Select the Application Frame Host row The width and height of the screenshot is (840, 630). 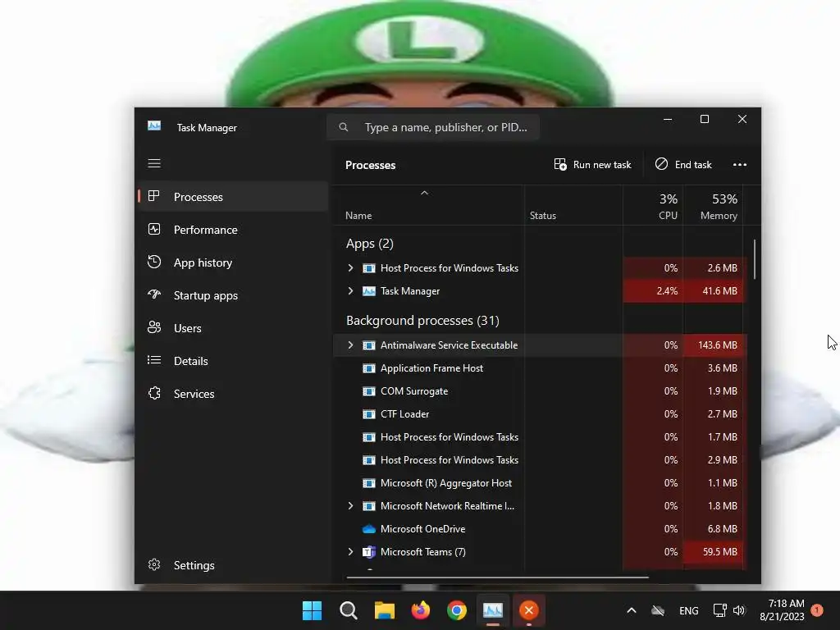tap(540, 368)
